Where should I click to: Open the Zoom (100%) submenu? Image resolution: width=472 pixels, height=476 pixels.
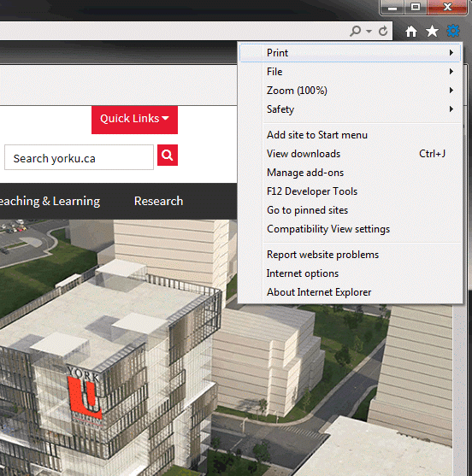pyautogui.click(x=350, y=91)
